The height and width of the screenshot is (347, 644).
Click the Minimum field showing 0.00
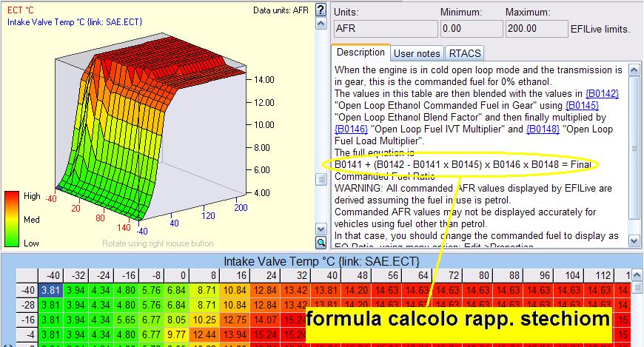472,29
